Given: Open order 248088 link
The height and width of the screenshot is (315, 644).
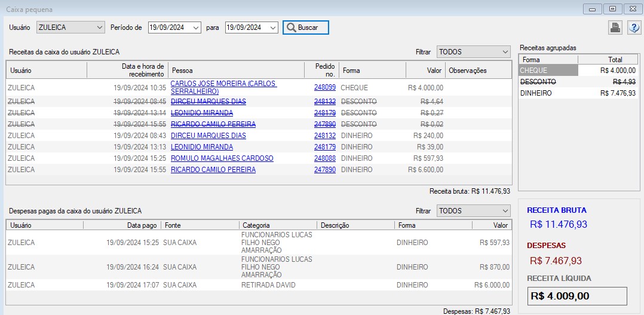Looking at the screenshot, I should (x=325, y=158).
